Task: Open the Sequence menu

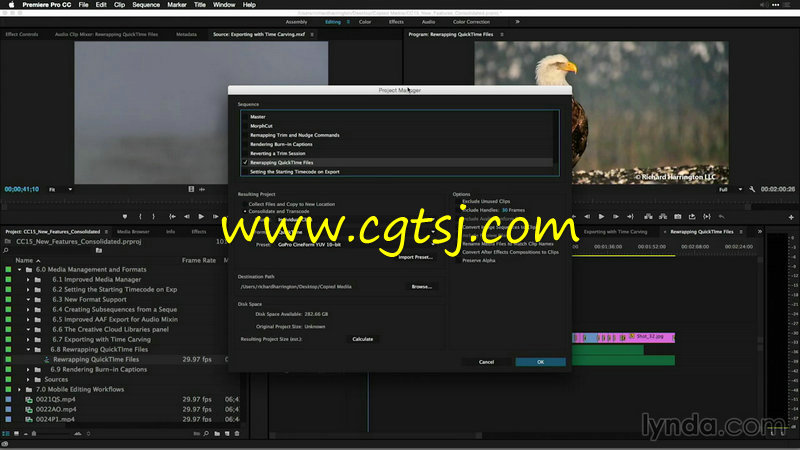Action: (x=146, y=5)
